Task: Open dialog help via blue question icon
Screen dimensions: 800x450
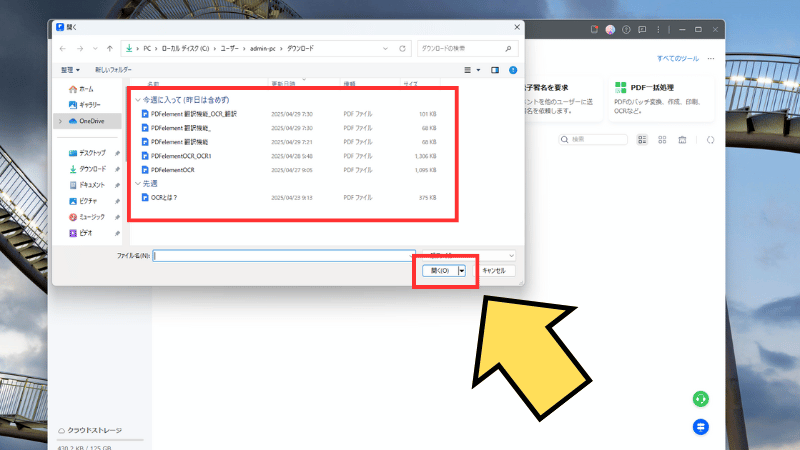Action: point(513,70)
